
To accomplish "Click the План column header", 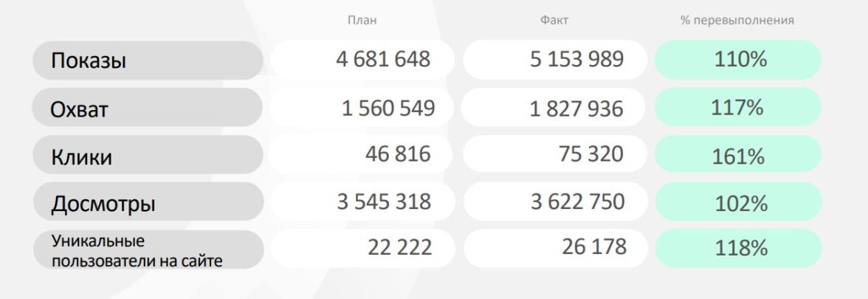I will (362, 21).
